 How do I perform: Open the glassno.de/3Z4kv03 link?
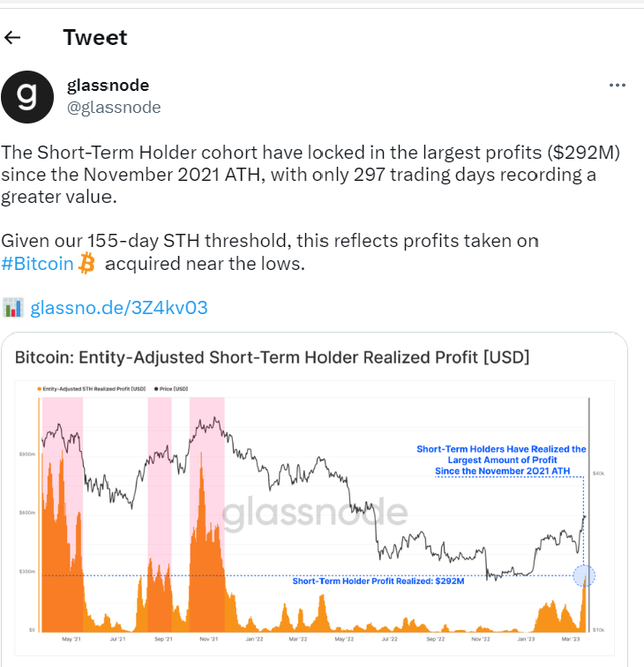click(119, 308)
